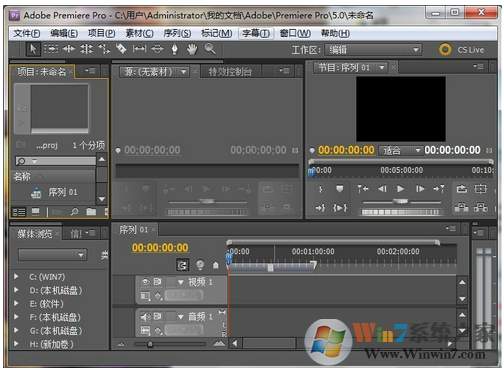Screen dimensions: 502x368
Task: Select the Hand tool
Action: coord(192,49)
